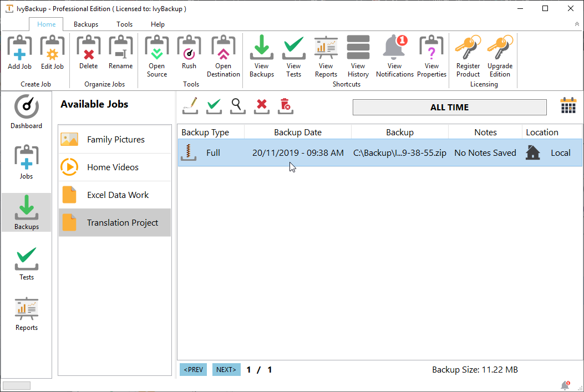
Task: Open Jobs section in the sidebar
Action: (x=27, y=162)
